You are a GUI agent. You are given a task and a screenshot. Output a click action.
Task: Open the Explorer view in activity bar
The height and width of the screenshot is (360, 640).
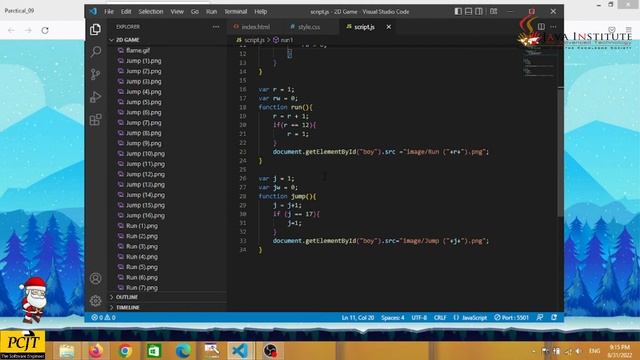pyautogui.click(x=96, y=29)
